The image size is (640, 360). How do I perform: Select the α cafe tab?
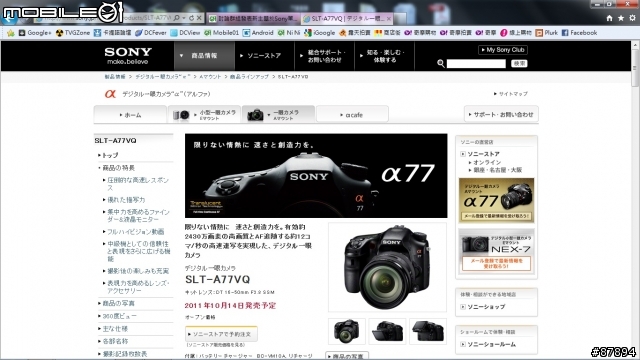click(352, 115)
